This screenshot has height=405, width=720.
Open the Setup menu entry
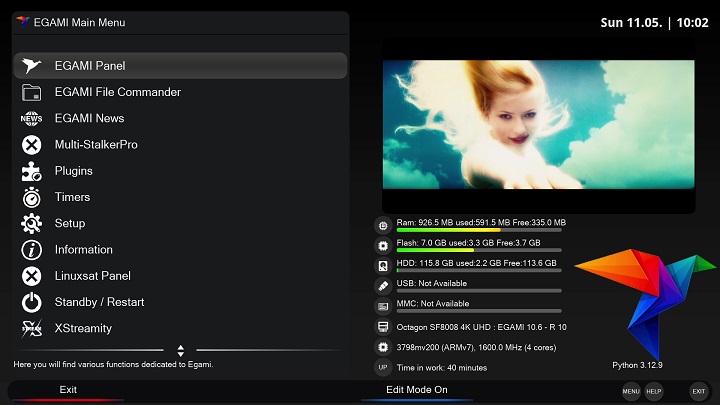pyautogui.click(x=180, y=224)
